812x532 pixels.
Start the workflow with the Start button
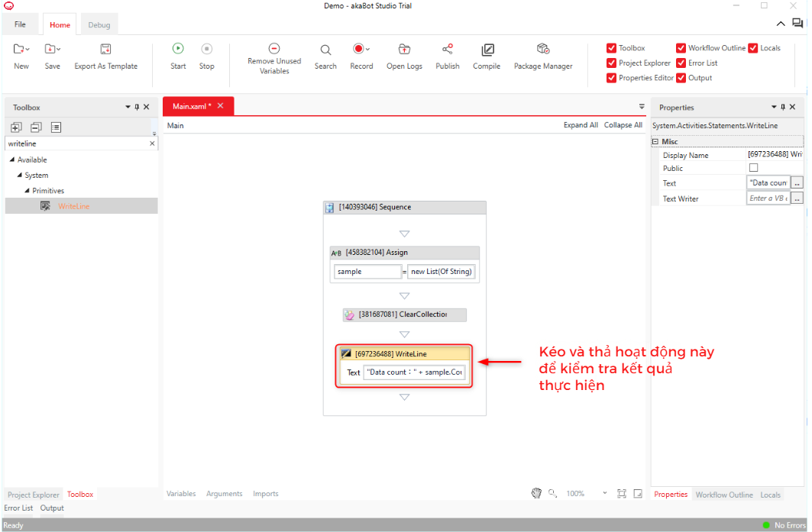178,48
